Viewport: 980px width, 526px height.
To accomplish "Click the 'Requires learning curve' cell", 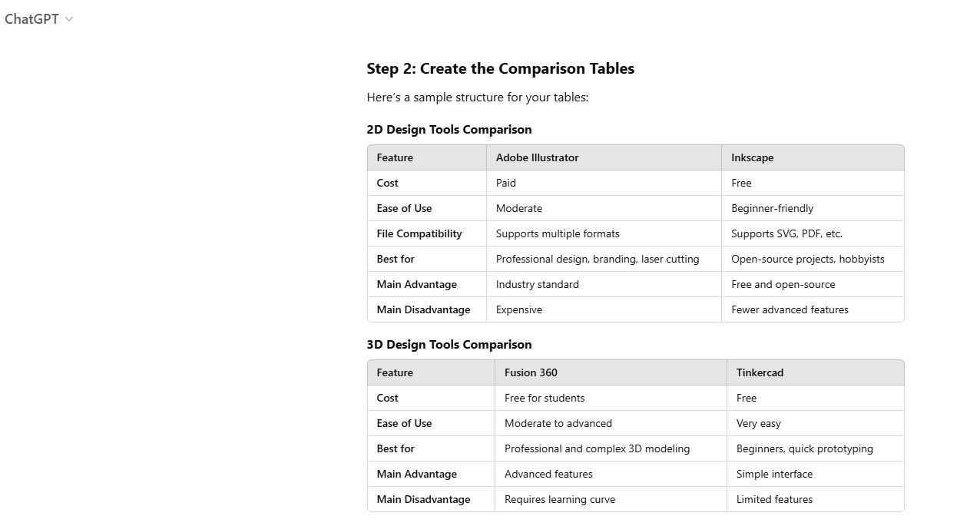I will pos(559,499).
